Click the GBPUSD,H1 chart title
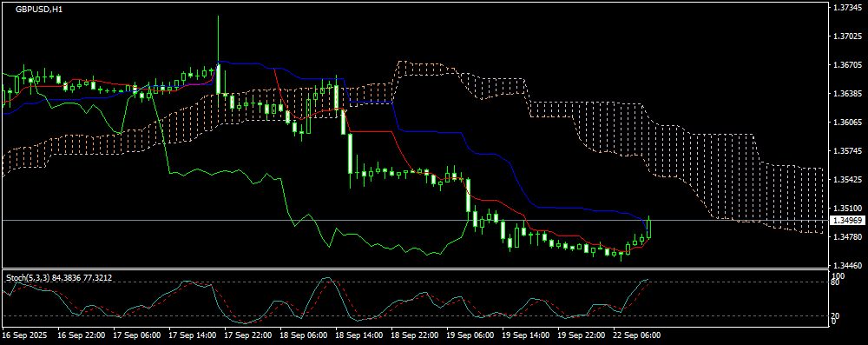 coord(39,10)
